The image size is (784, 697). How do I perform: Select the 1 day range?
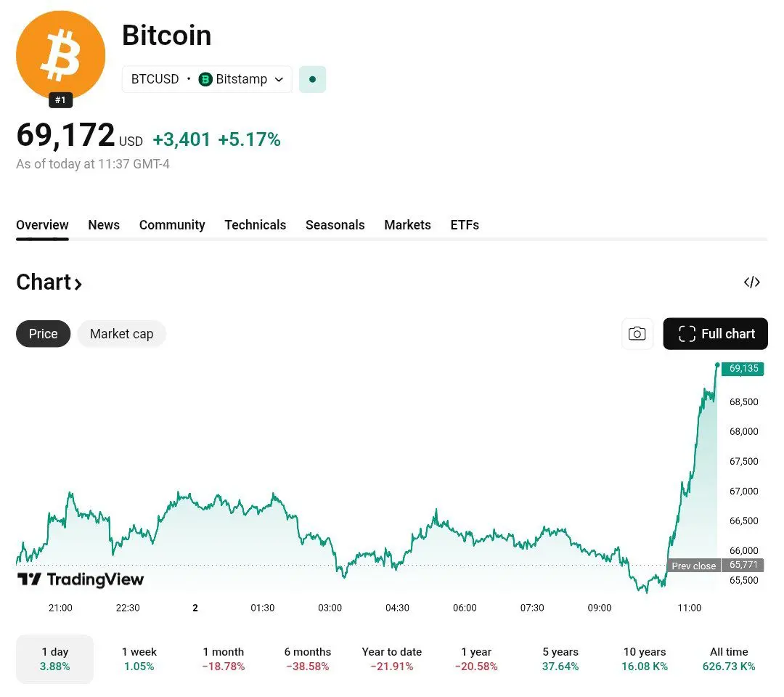pyautogui.click(x=55, y=659)
